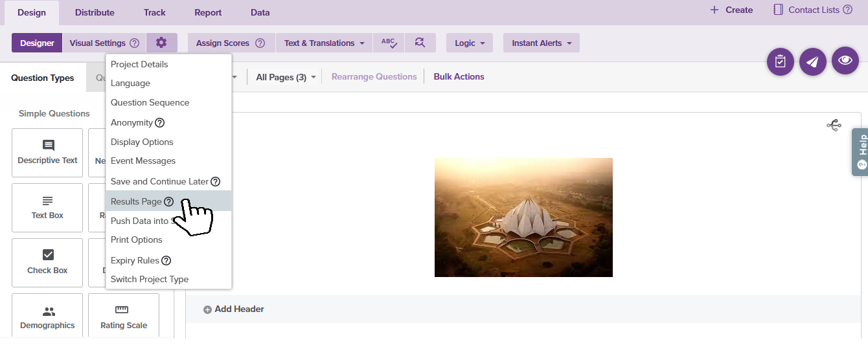Viewport: 868px width, 345px height.
Task: Select the Check Box question type
Action: (x=47, y=262)
